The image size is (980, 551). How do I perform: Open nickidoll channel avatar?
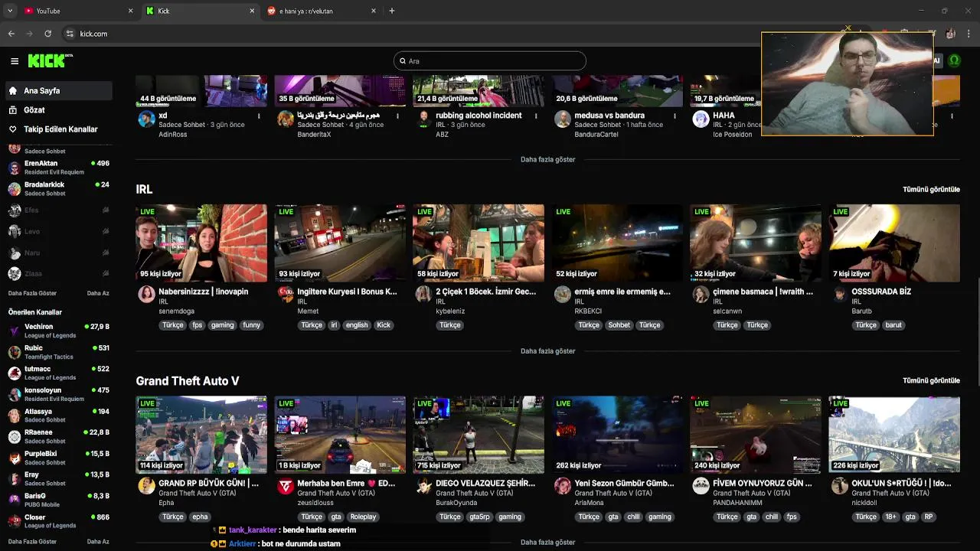[839, 486]
